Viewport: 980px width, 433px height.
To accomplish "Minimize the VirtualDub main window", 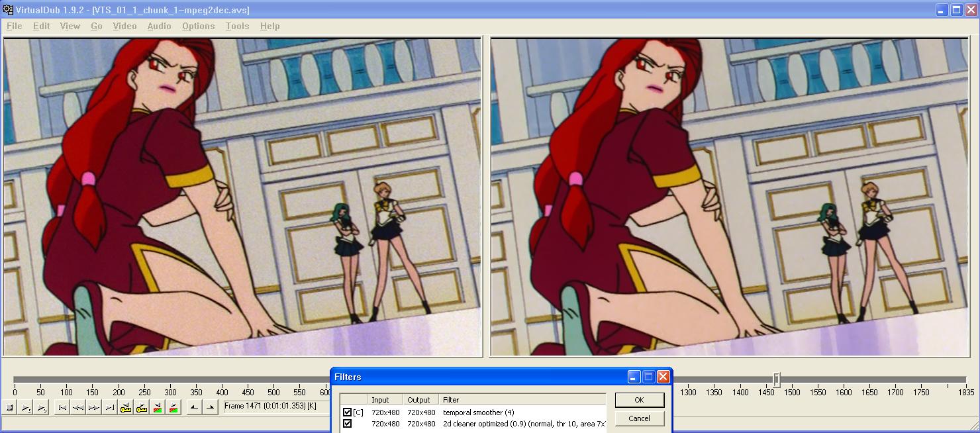I will pos(942,10).
